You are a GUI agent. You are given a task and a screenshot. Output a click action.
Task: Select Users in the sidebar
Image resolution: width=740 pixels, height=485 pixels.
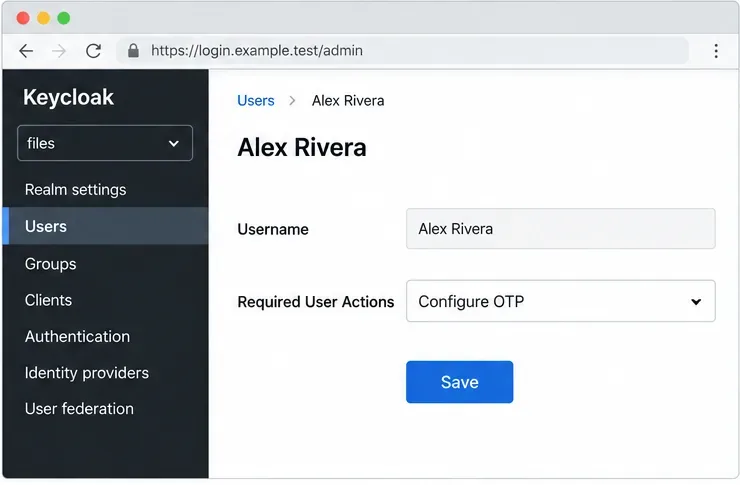coord(106,226)
